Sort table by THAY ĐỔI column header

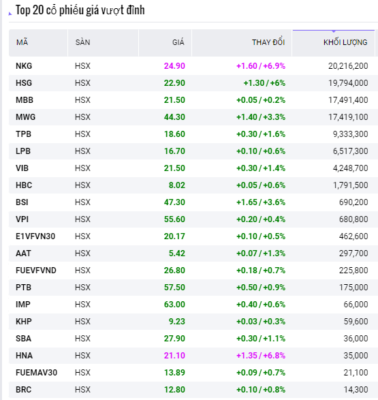tap(268, 42)
